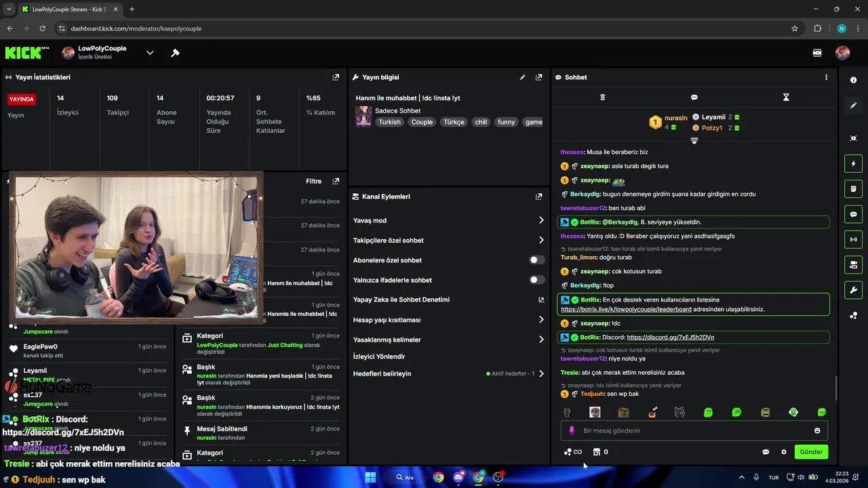The height and width of the screenshot is (488, 868).
Task: Open chat settings gear icon
Action: pos(784,452)
